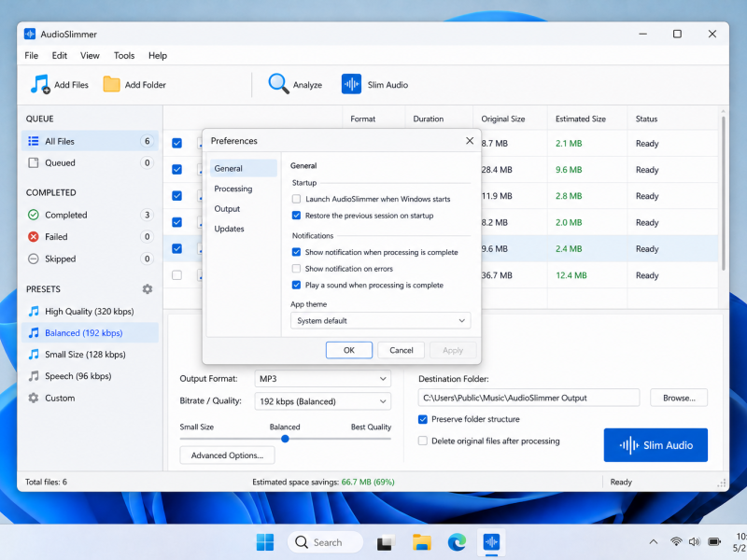This screenshot has width=747, height=560.
Task: Click the Advanced Options... button
Action: click(x=227, y=455)
